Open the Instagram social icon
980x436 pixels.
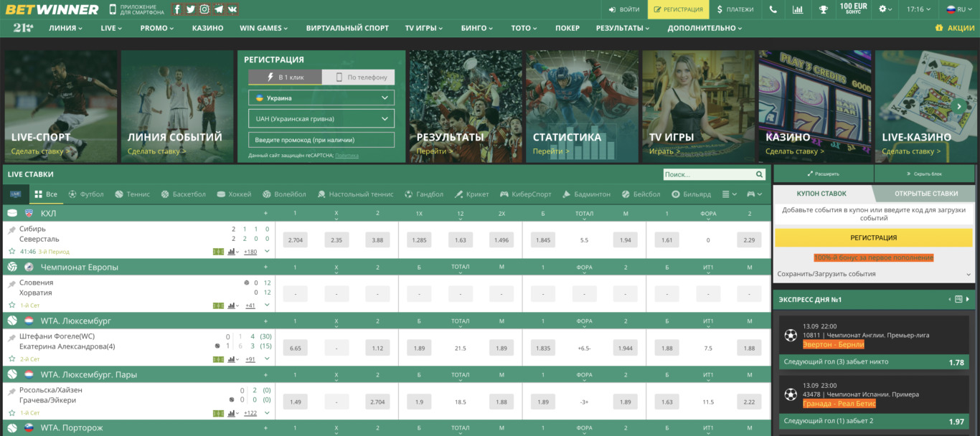204,9
